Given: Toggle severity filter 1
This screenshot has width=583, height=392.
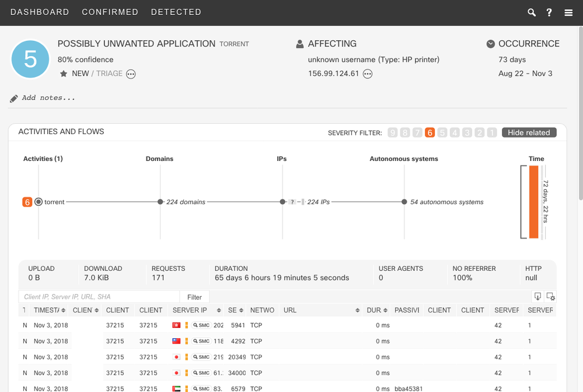Looking at the screenshot, I should tap(492, 132).
